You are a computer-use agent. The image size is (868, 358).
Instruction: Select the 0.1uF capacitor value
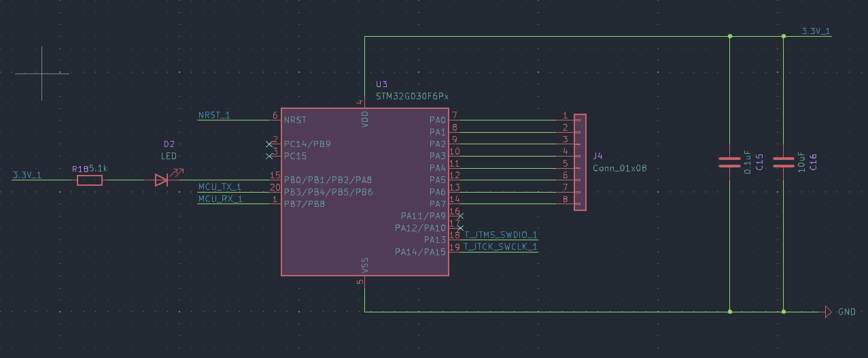(748, 163)
